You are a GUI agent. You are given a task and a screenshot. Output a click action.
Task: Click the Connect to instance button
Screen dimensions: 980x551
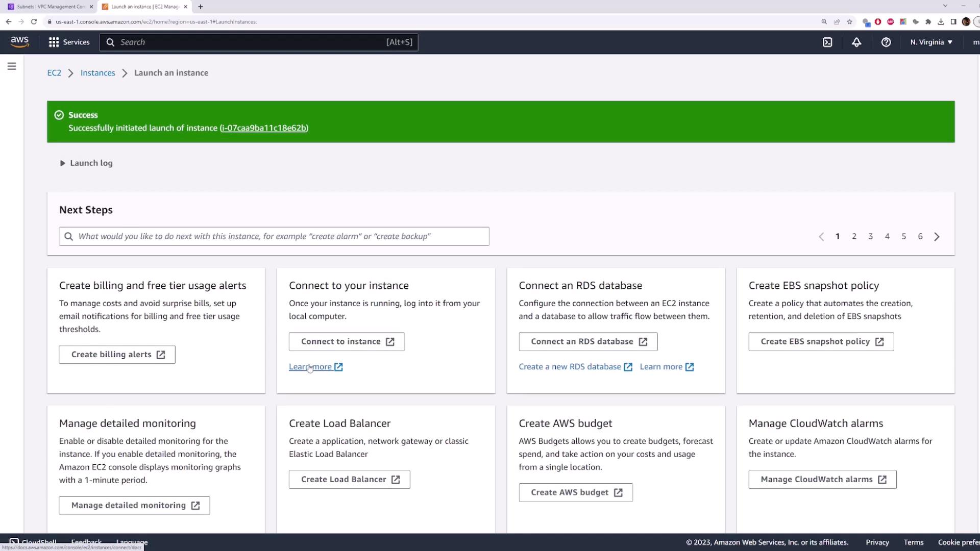click(x=347, y=342)
